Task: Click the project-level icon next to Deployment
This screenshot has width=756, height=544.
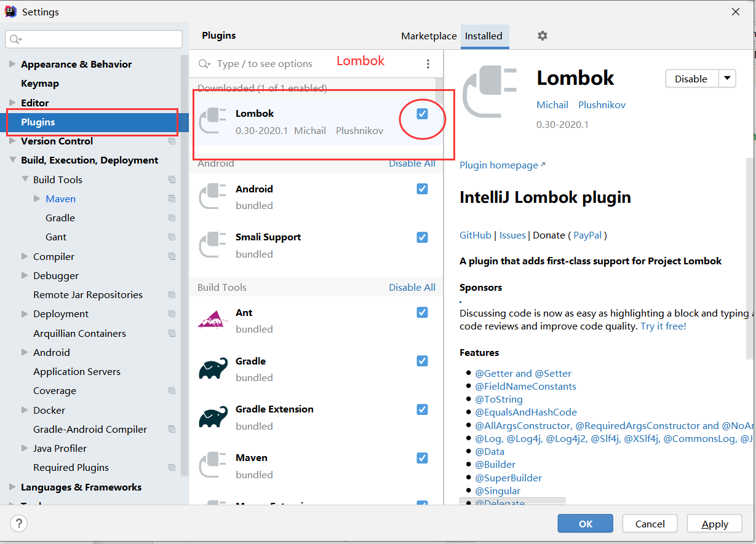Action: [172, 314]
